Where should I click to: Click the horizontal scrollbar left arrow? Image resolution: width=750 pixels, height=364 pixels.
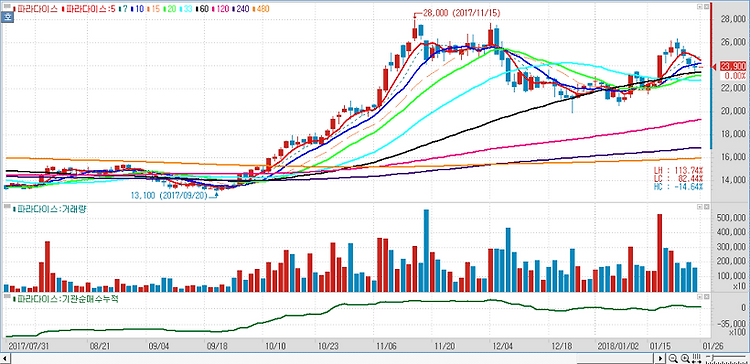point(6,358)
